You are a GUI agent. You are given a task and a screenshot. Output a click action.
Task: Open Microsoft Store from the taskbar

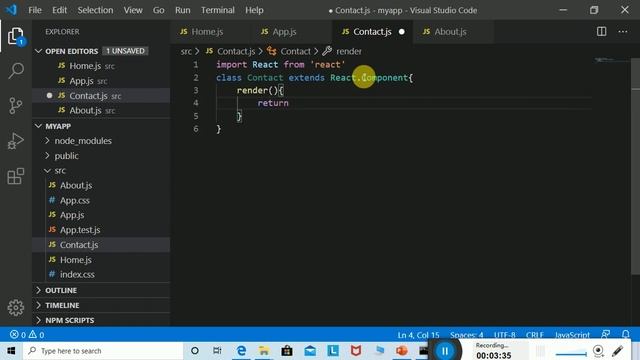287,351
